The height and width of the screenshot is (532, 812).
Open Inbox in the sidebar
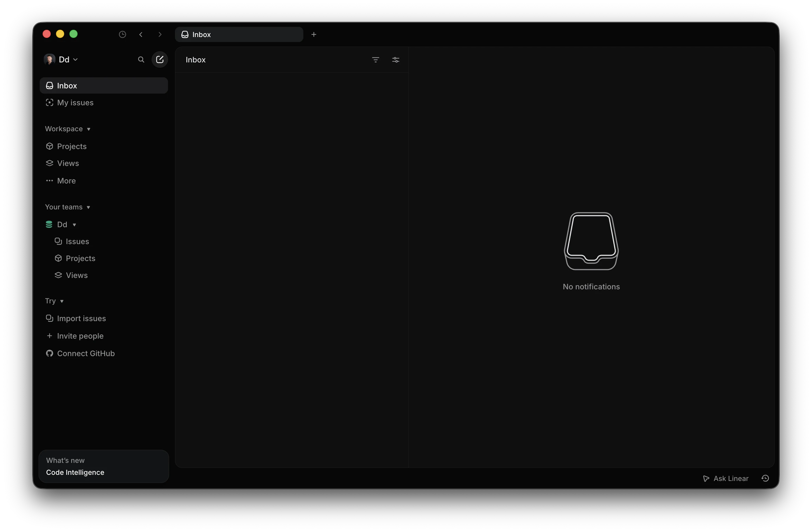click(104, 86)
